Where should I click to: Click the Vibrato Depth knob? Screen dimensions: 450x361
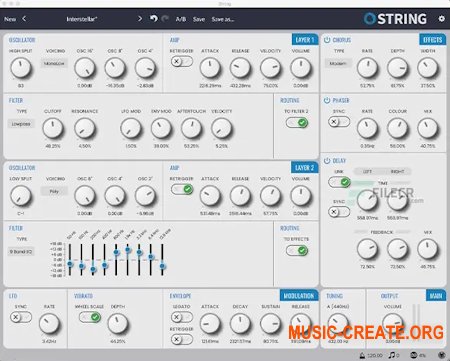click(x=118, y=324)
